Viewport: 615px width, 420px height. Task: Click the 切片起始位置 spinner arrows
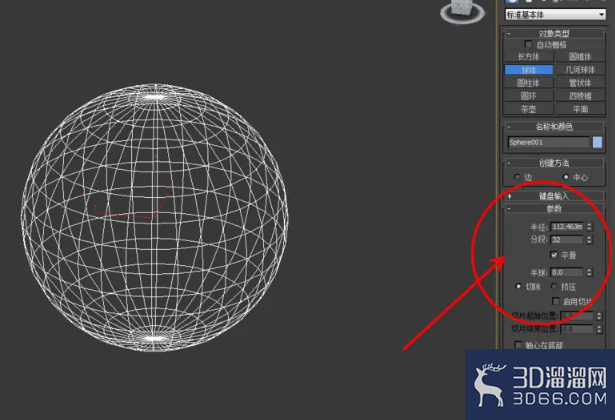click(x=599, y=316)
